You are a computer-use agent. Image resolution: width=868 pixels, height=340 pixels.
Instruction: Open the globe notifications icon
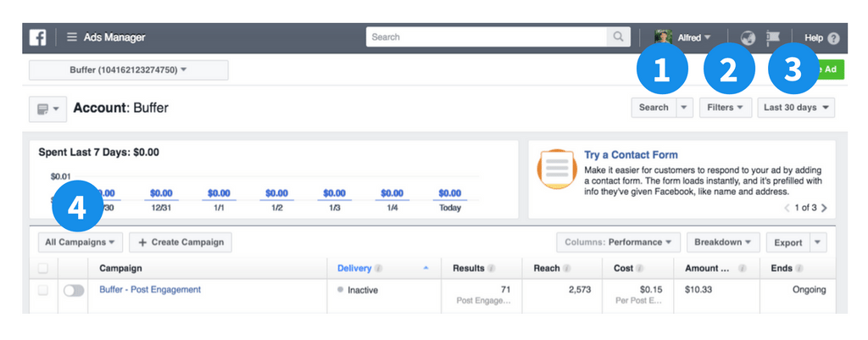point(747,38)
